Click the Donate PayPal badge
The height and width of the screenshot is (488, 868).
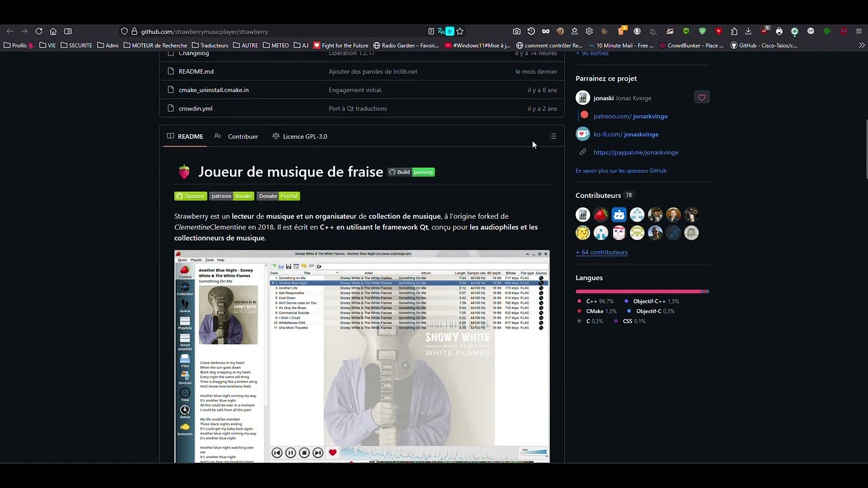click(x=278, y=196)
